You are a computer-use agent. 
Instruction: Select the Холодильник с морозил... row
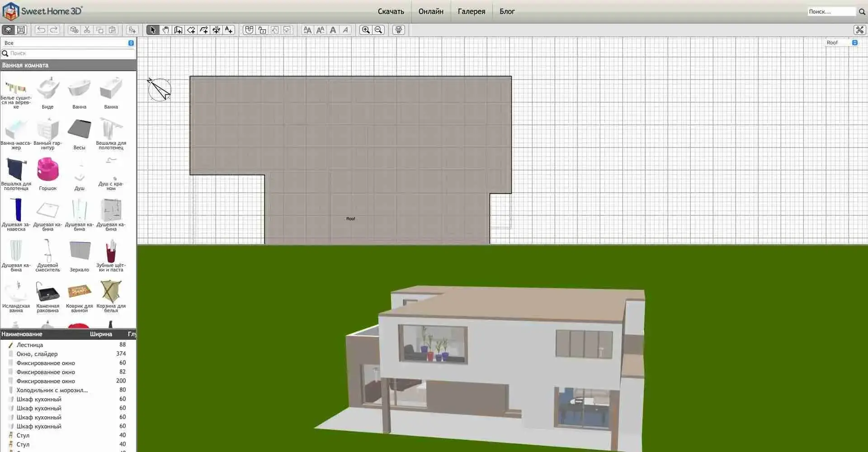68,390
